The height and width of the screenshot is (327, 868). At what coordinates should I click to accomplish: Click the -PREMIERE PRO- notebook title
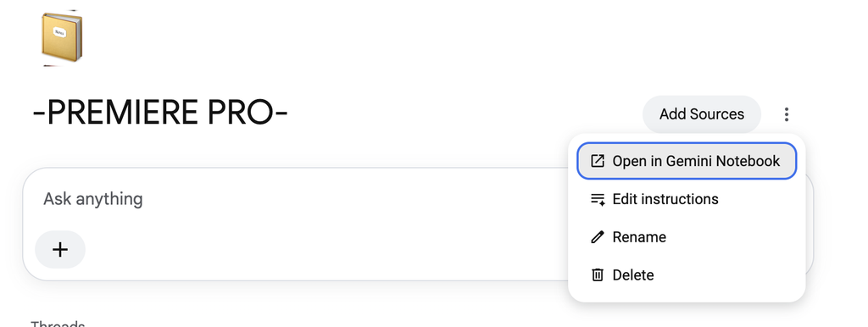tap(160, 113)
